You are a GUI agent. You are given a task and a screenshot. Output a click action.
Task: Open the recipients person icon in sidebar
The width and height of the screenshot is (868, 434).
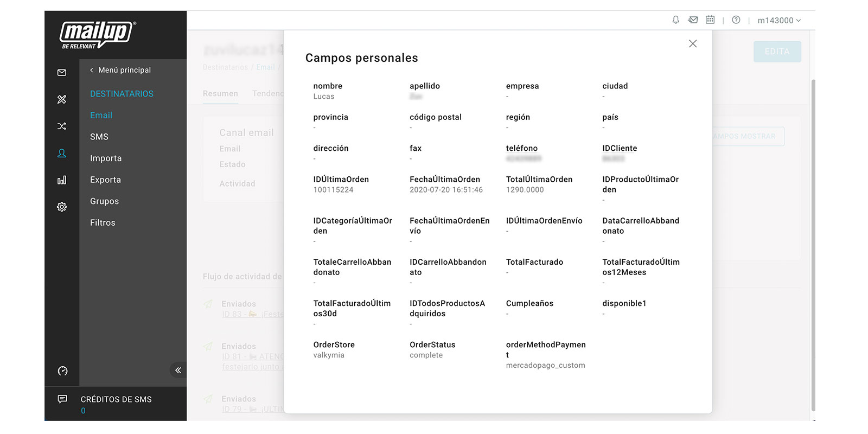pyautogui.click(x=62, y=154)
